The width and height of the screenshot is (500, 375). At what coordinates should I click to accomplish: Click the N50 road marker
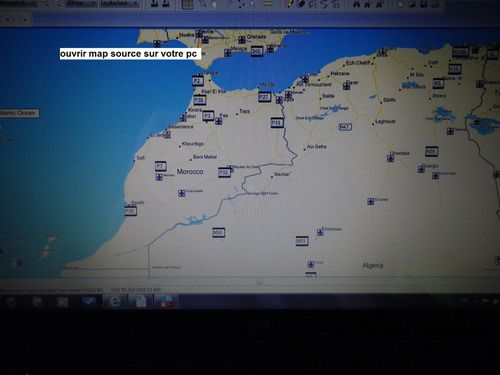[219, 232]
